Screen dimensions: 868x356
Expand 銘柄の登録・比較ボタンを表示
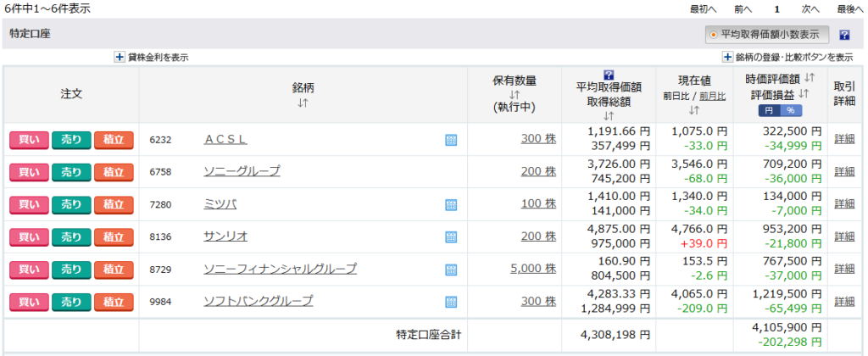point(727,57)
